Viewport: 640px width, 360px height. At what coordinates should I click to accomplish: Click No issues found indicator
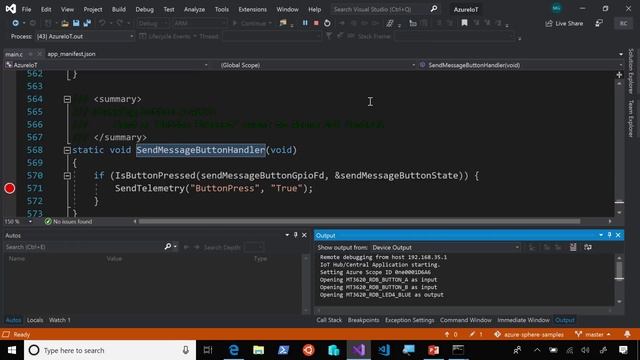pyautogui.click(x=68, y=221)
